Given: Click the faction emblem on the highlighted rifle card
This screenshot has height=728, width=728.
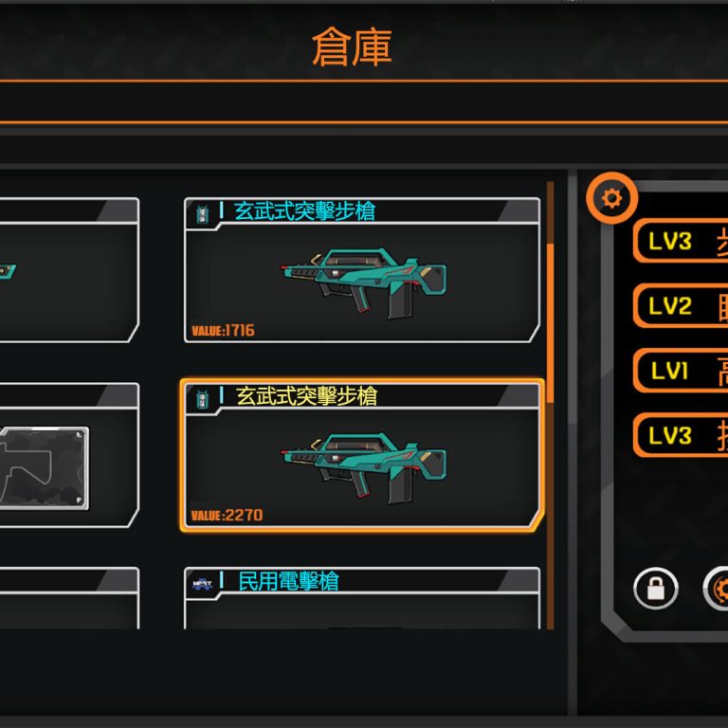Looking at the screenshot, I should pos(202,399).
